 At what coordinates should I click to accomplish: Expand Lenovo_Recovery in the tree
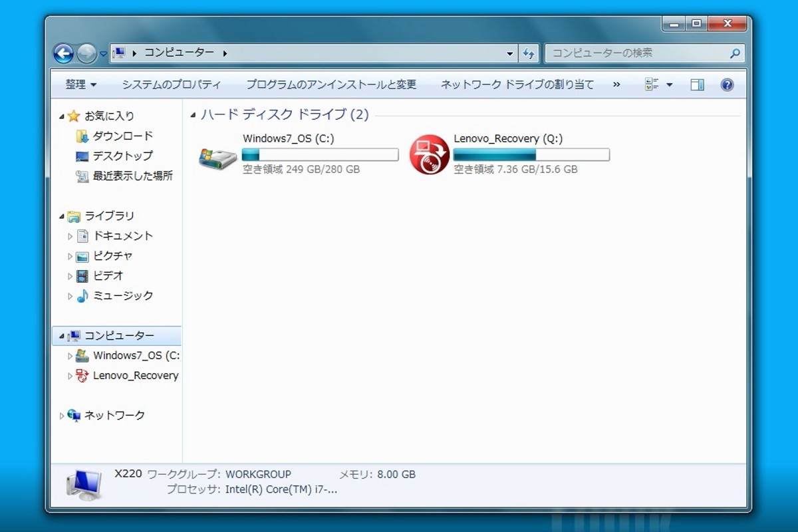70,376
